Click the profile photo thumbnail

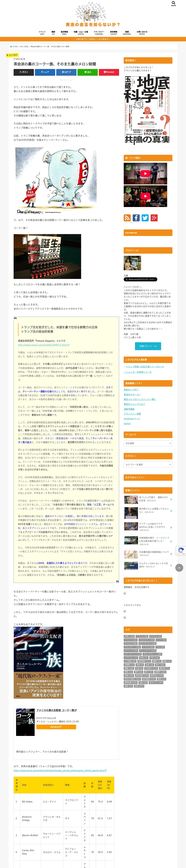pyautogui.click(x=132, y=263)
